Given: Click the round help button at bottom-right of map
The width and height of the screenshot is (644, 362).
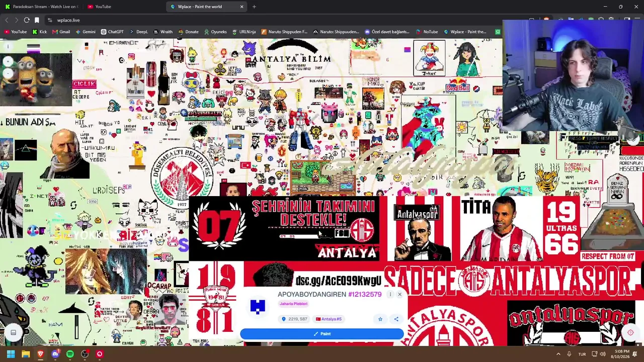Looking at the screenshot, I should [630, 332].
